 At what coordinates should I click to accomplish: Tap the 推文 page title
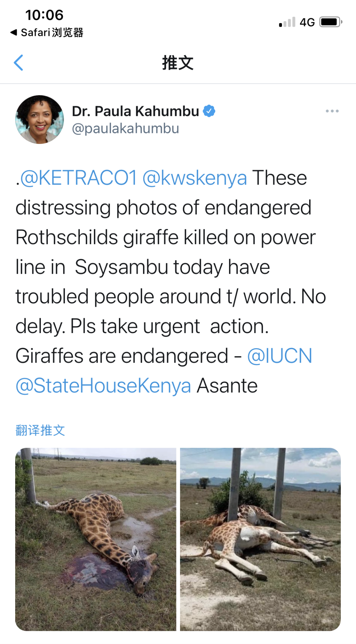(x=178, y=63)
